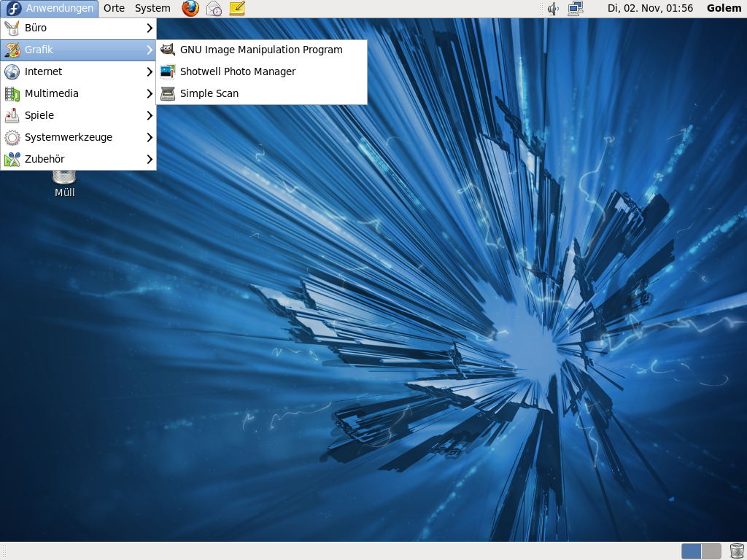The image size is (747, 560).
Task: Open the mail client icon in top panel
Action: point(214,9)
